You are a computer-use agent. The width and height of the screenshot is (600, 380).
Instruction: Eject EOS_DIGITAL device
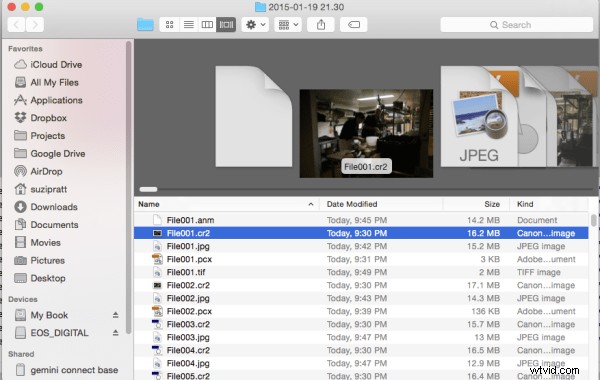[115, 333]
